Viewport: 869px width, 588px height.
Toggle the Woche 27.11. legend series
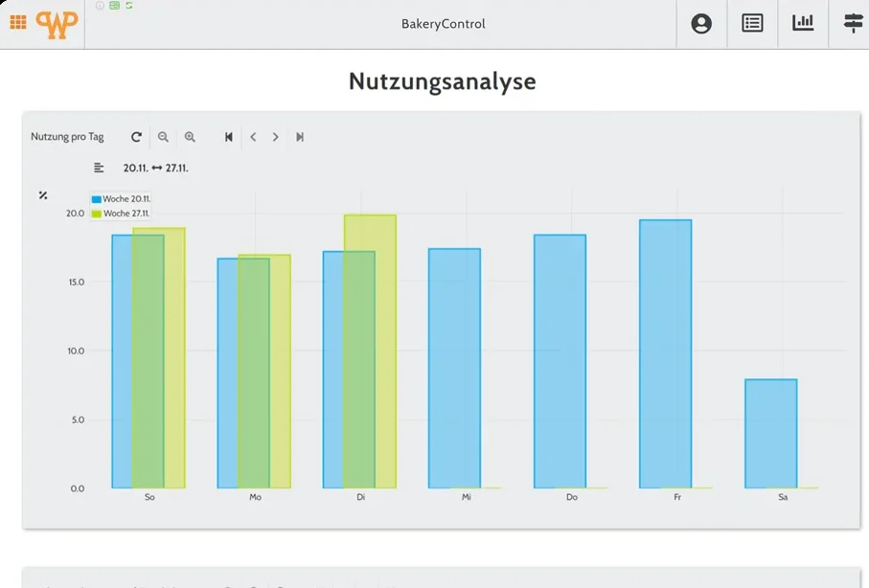coord(121,214)
